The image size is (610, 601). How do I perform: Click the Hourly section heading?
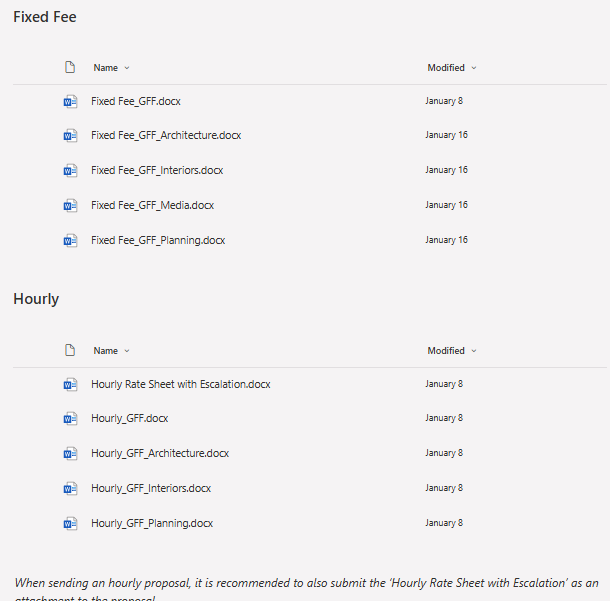coord(36,299)
